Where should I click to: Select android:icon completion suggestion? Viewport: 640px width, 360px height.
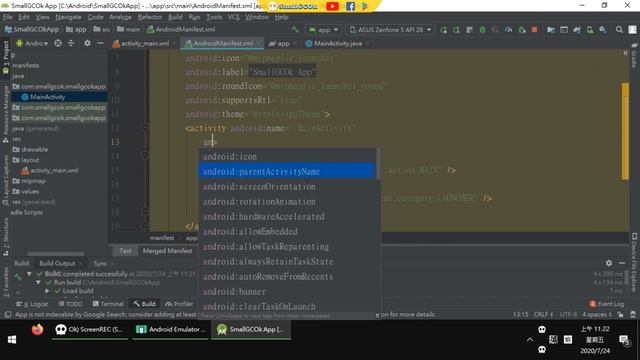click(287, 156)
